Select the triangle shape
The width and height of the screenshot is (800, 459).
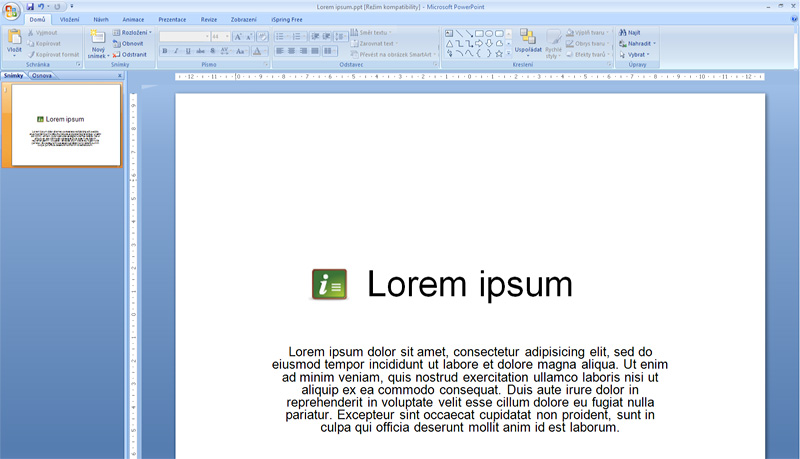[x=449, y=43]
